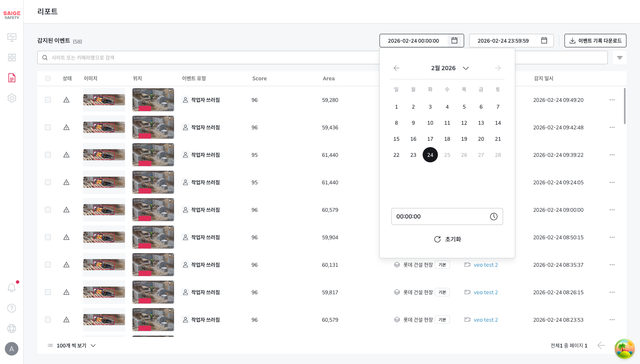Select day 10 in the calendar
Screen dimensions: 640x364
pyautogui.click(x=430, y=123)
